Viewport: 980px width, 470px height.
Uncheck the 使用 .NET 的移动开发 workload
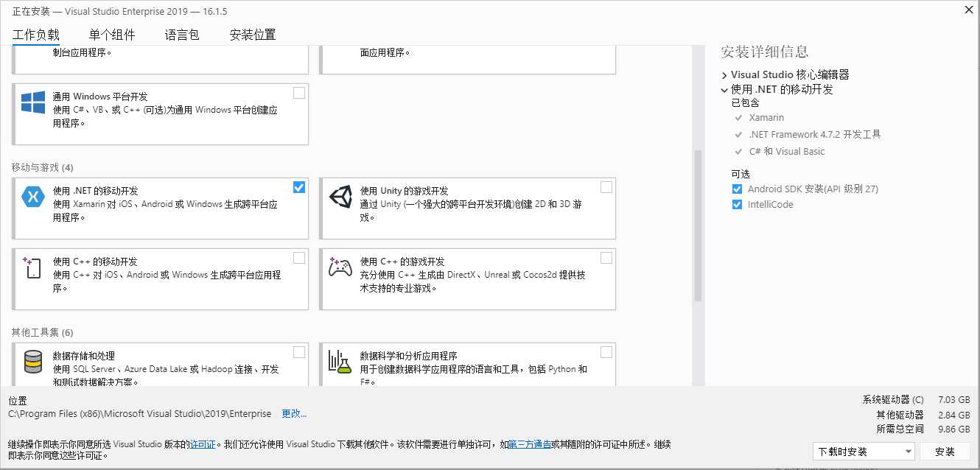[x=299, y=187]
